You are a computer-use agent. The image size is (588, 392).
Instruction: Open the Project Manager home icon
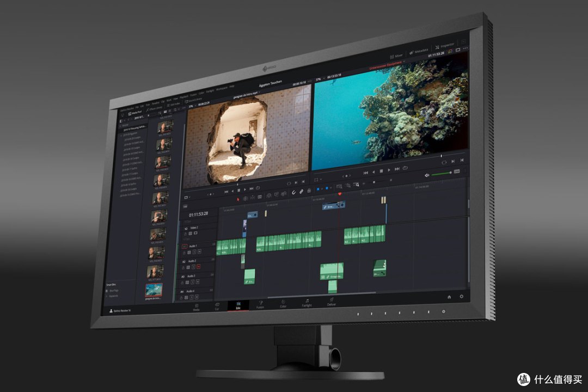[449, 297]
